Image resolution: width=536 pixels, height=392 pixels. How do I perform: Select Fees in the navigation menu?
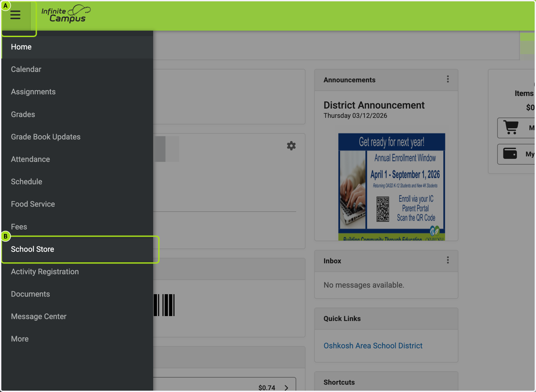click(x=77, y=227)
